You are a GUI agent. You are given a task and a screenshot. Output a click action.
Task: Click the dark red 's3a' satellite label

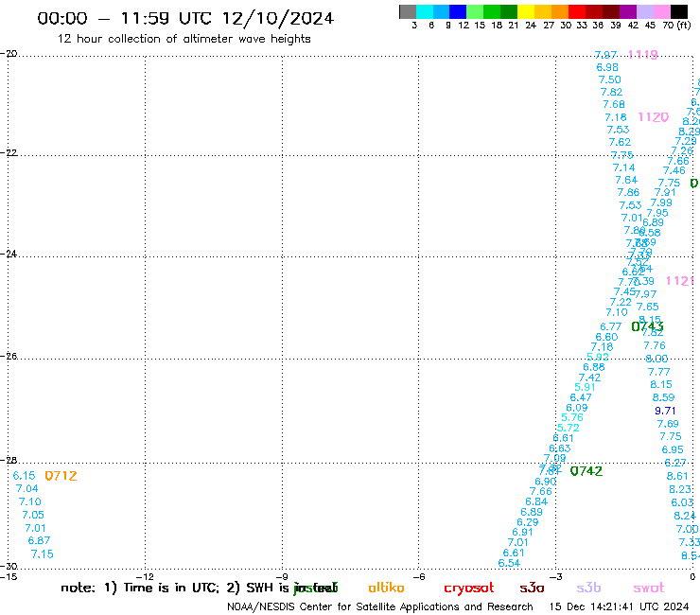532,589
